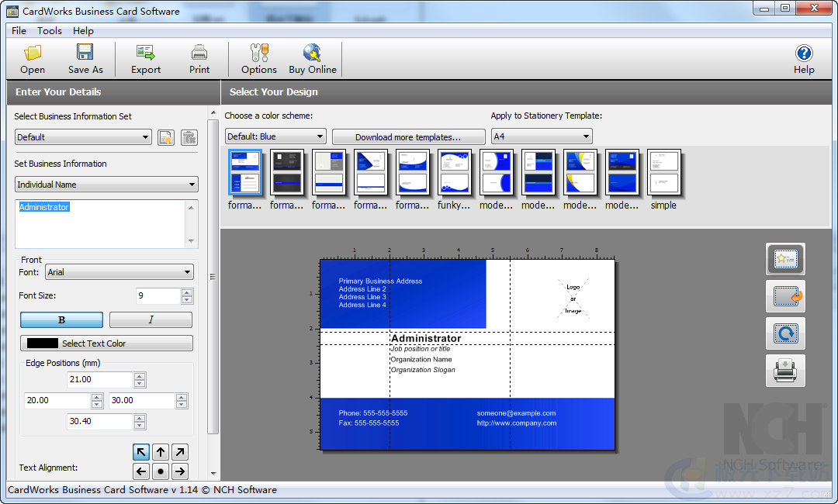
Task: Open the Font dropdown showing Arial
Action: (x=119, y=272)
